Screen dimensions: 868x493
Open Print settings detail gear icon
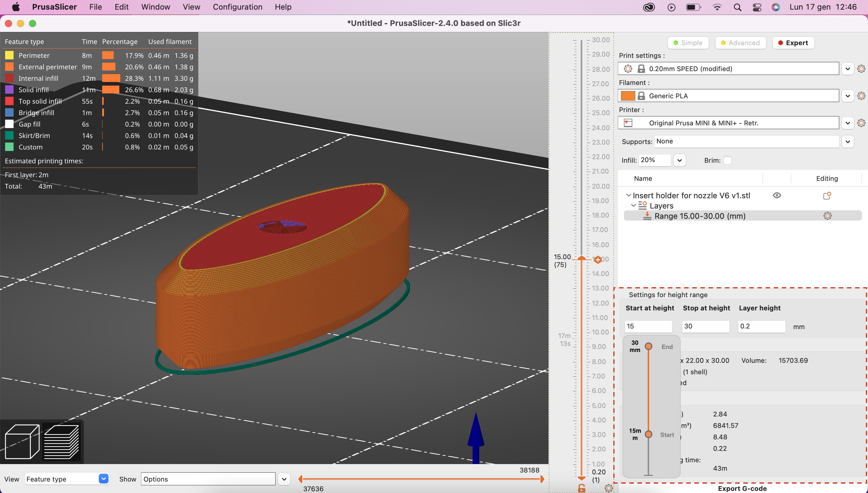click(x=861, y=68)
